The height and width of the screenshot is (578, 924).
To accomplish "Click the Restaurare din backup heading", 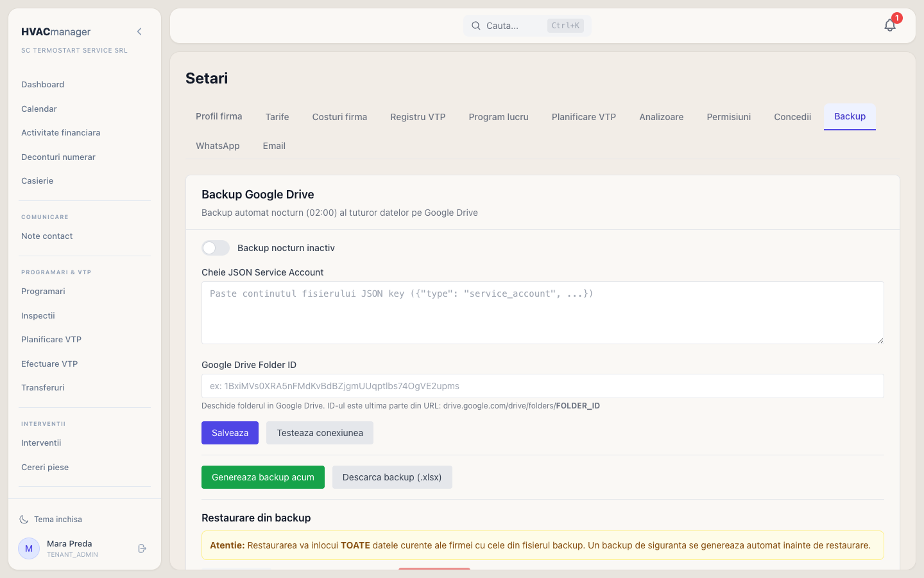I will point(256,518).
